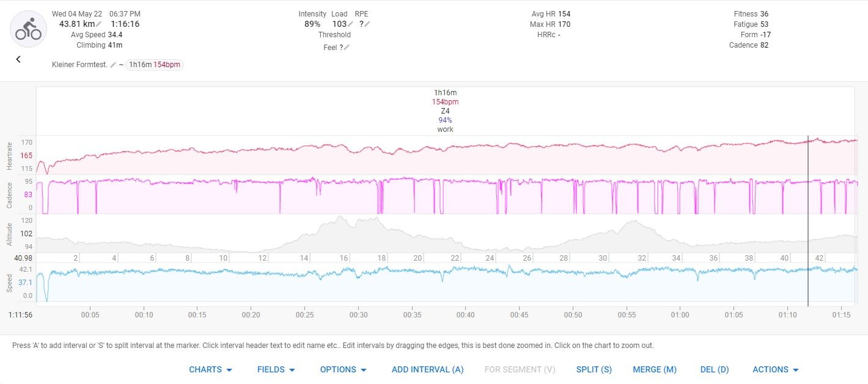The width and height of the screenshot is (868, 384).
Task: Click the 94% value in interval header
Action: 445,120
